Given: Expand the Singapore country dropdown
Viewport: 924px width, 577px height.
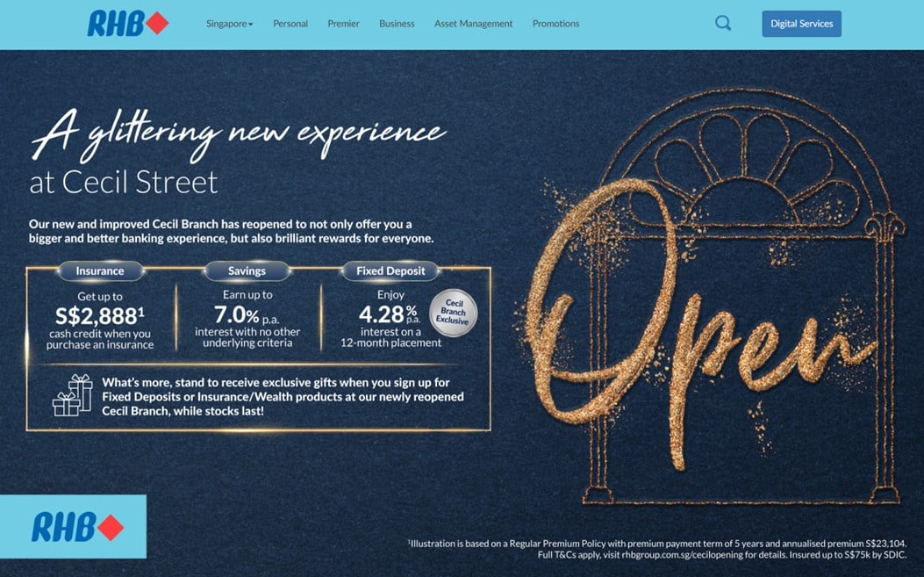Looking at the screenshot, I should [229, 24].
